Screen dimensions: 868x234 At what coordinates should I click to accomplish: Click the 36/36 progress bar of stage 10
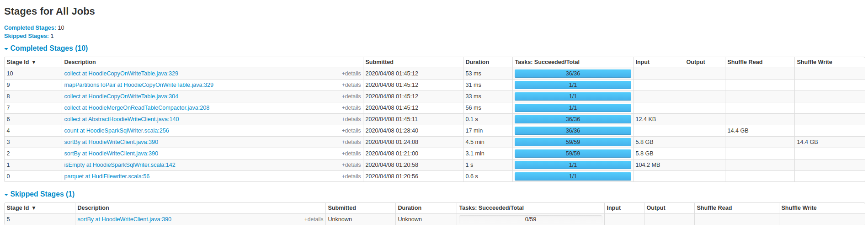pyautogui.click(x=573, y=74)
